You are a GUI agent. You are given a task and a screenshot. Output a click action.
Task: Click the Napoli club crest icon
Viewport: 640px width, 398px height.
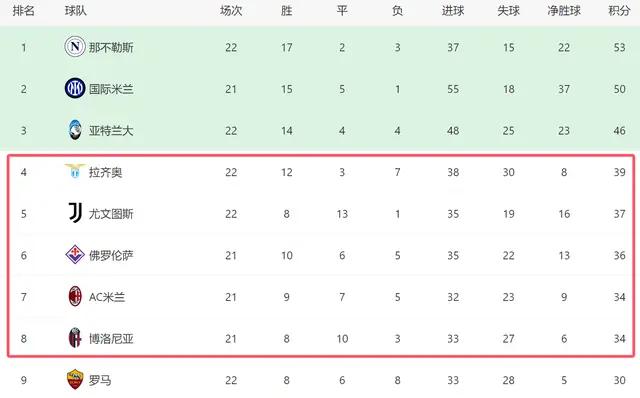tap(75, 47)
